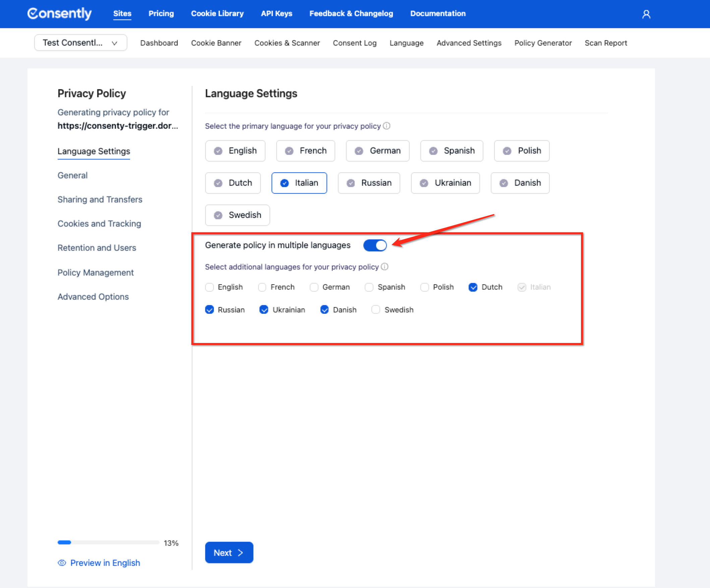The image size is (710, 588).
Task: Click Preview in English link
Action: (x=105, y=563)
